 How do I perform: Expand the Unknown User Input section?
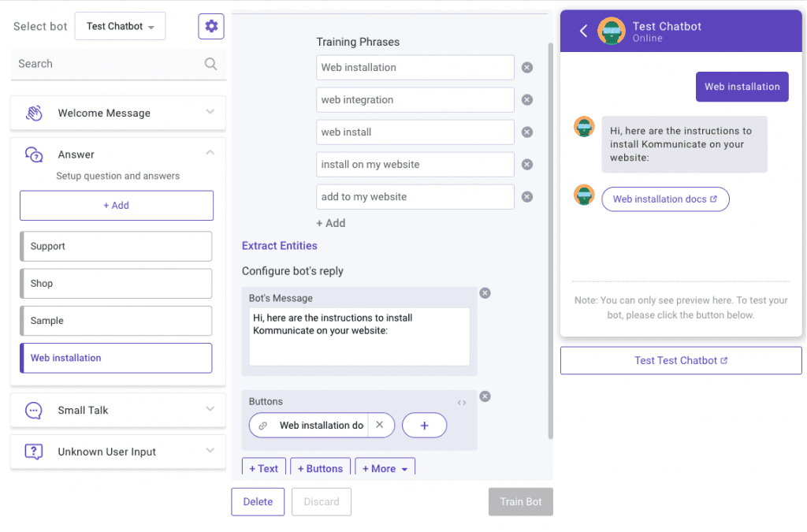tap(210, 450)
